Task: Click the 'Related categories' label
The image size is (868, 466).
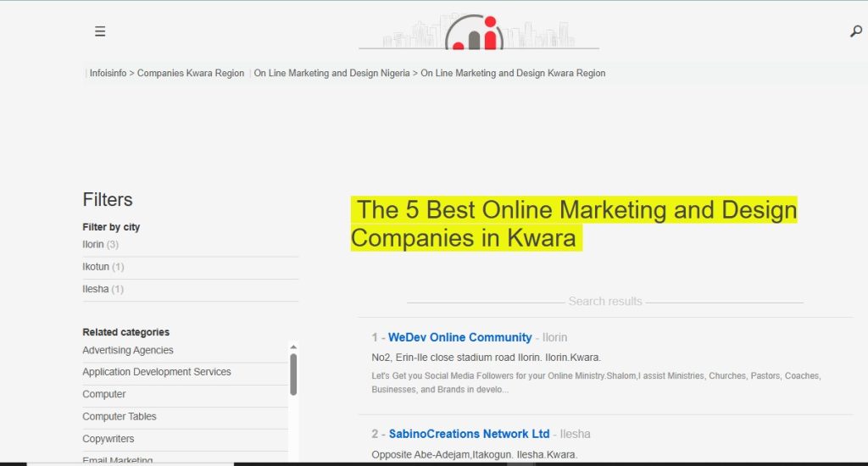Action: click(126, 332)
